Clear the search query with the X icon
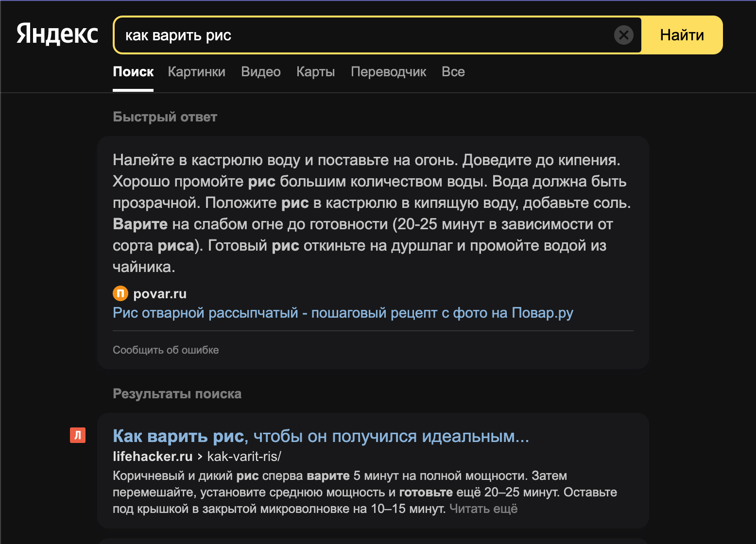Image resolution: width=756 pixels, height=544 pixels. (x=623, y=35)
